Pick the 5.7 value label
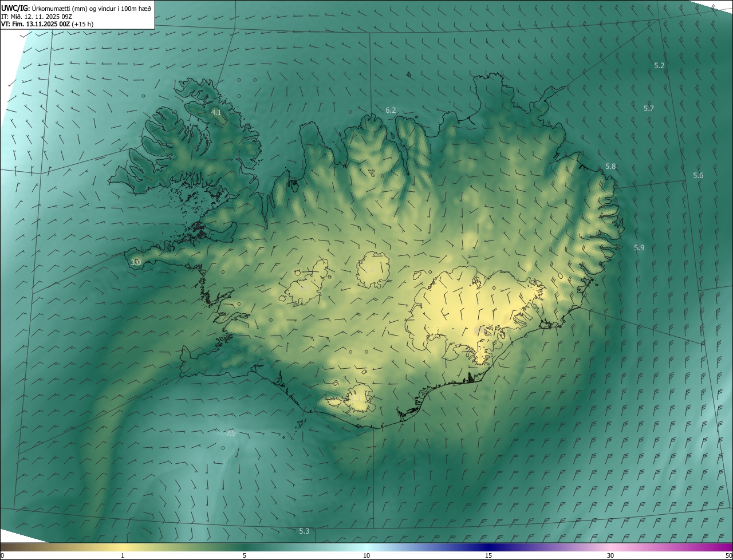The height and width of the screenshot is (560, 733). (649, 108)
